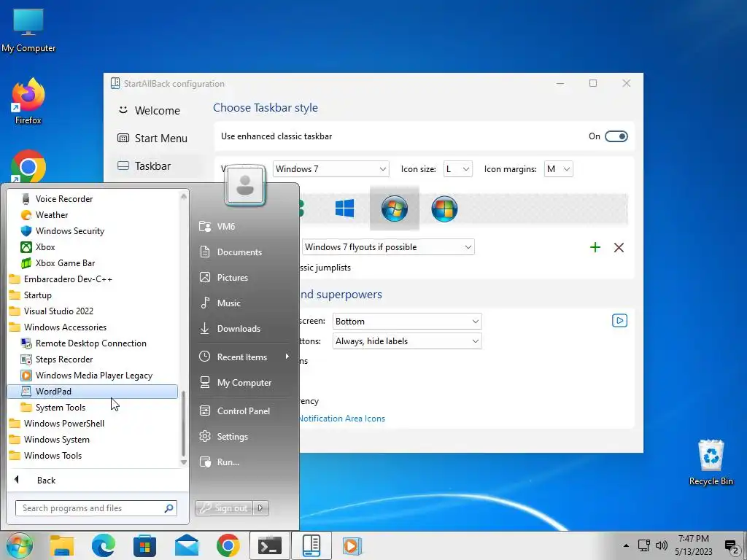Open Control Panel
747x560 pixels.
[x=244, y=411]
